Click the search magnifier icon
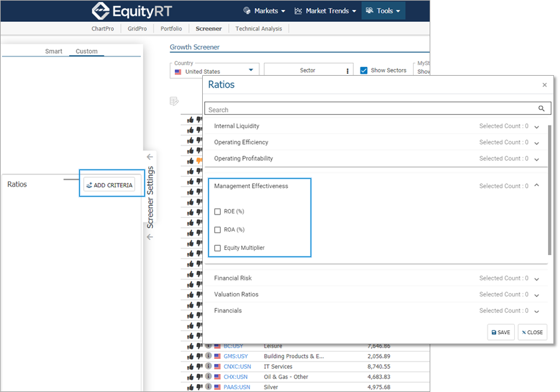The height and width of the screenshot is (392, 560). (x=541, y=108)
